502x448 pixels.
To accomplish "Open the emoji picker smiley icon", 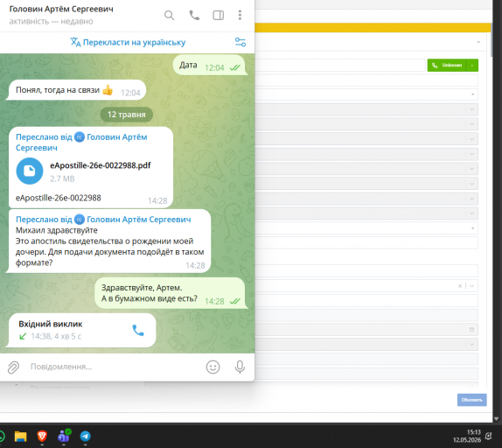I will coord(213,367).
